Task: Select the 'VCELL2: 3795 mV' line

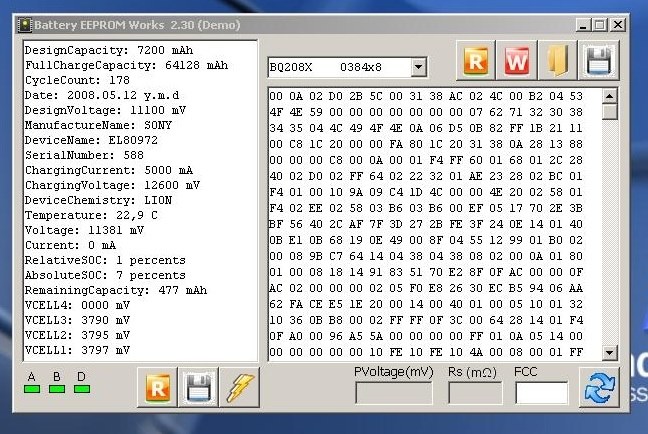Action: (77, 335)
